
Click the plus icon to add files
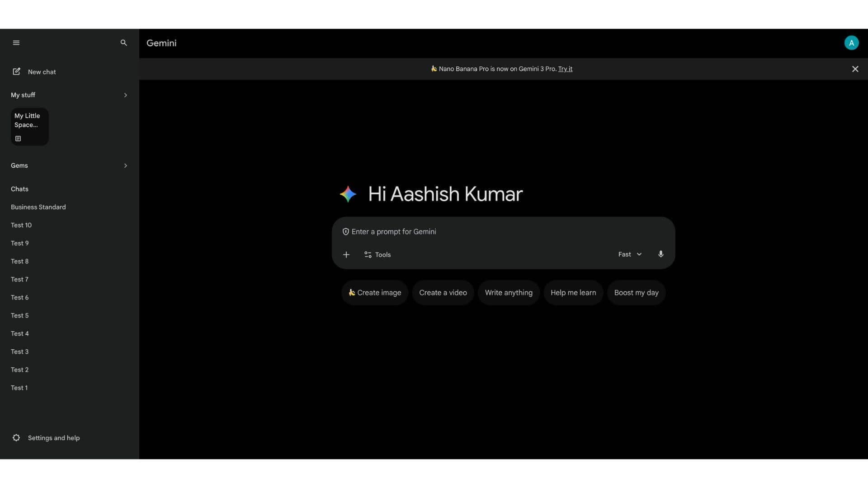346,255
